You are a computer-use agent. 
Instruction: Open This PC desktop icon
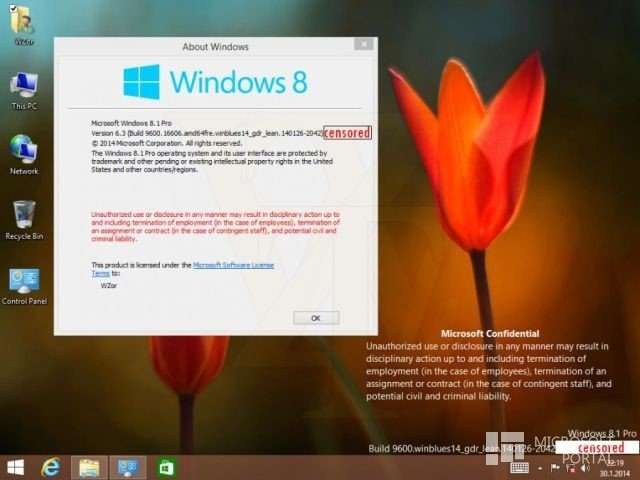[24, 91]
